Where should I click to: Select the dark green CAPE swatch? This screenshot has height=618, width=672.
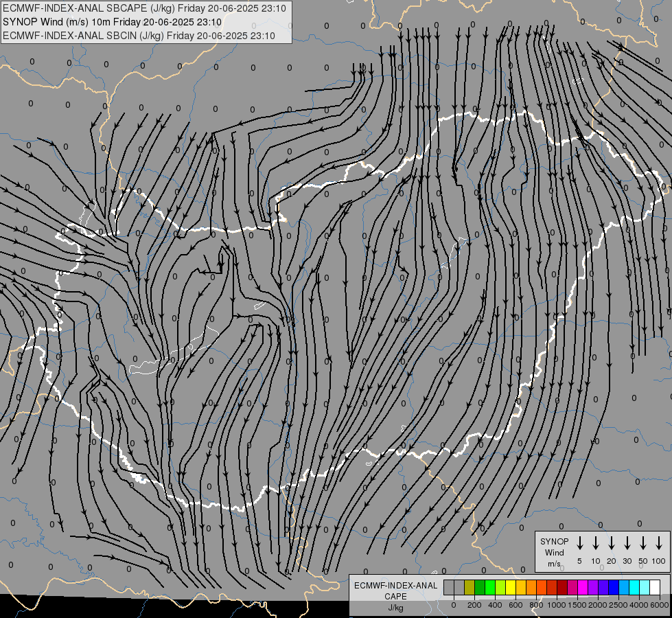pyautogui.click(x=480, y=587)
